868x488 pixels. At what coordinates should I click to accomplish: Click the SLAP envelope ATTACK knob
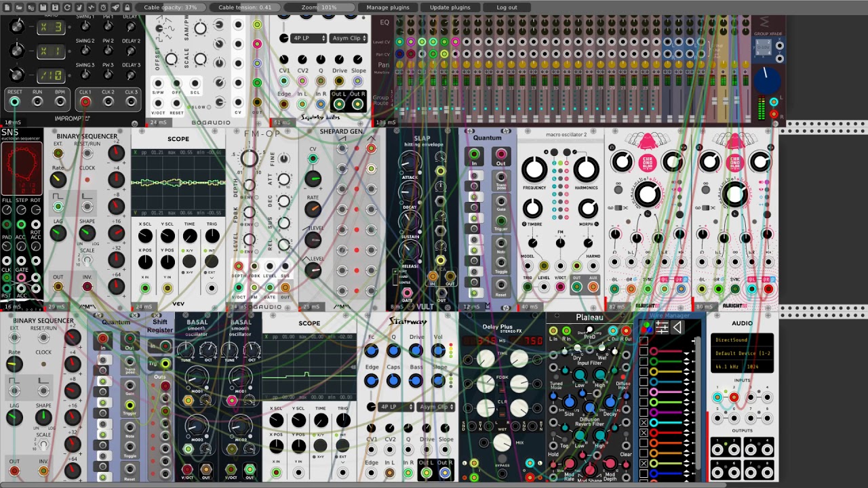409,163
